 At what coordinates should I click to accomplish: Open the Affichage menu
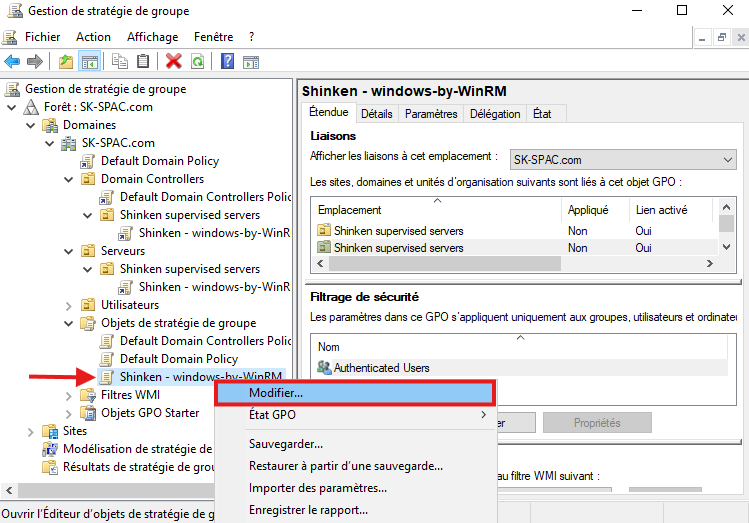click(x=152, y=36)
